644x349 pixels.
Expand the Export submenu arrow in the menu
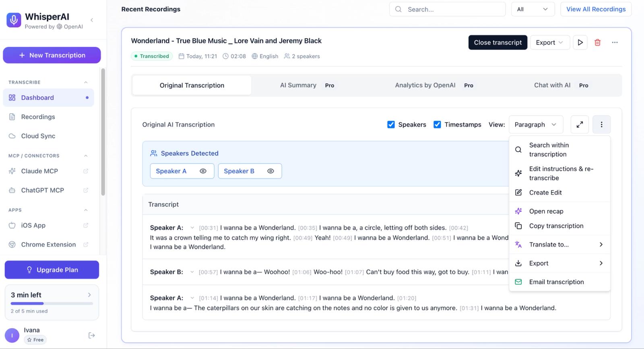pos(601,263)
